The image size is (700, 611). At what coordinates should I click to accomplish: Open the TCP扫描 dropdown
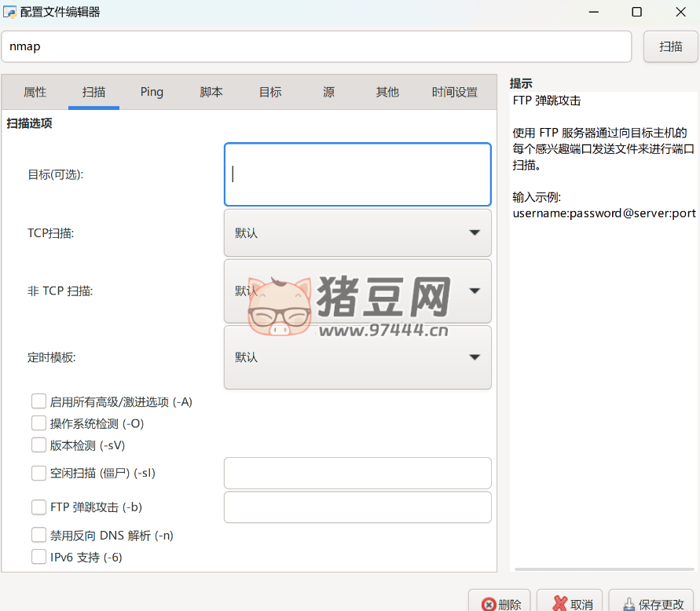[357, 232]
